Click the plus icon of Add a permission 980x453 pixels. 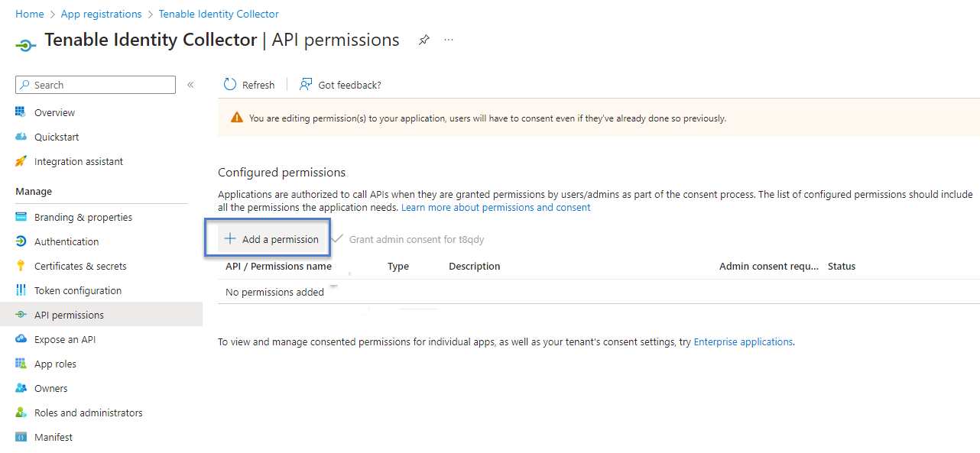click(x=229, y=239)
